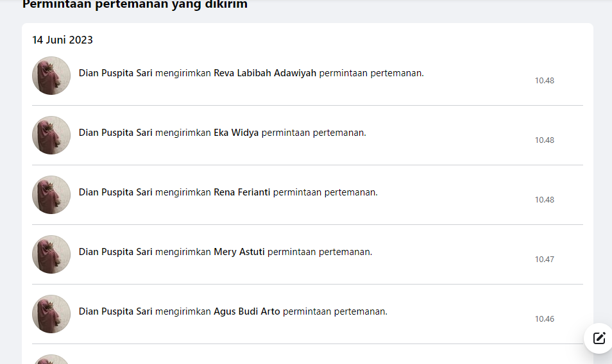Click avatar in Mery Astuti row
This screenshot has width=612, height=364.
point(51,254)
